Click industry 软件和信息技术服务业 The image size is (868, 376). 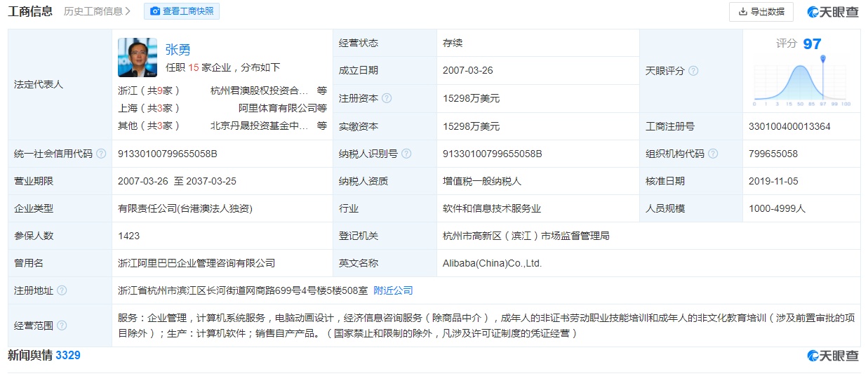[x=492, y=208]
